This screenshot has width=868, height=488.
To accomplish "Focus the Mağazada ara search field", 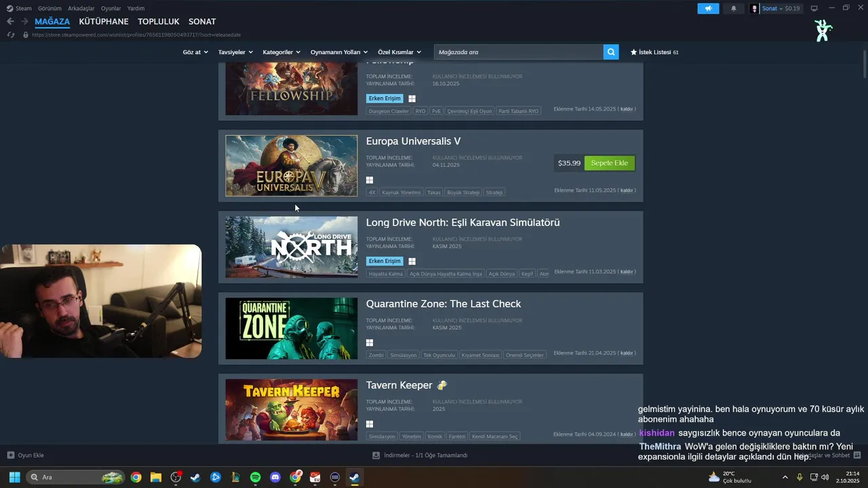I will tap(519, 52).
